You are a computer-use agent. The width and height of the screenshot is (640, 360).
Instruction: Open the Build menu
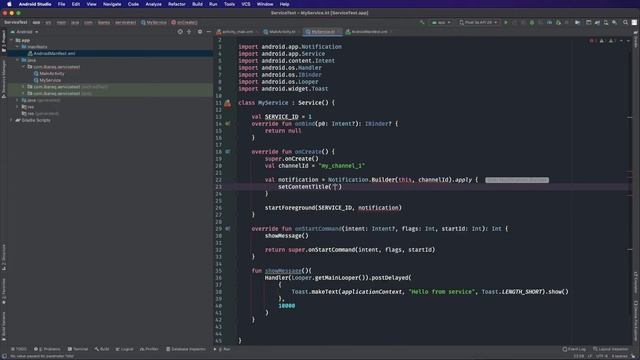[x=197, y=4]
